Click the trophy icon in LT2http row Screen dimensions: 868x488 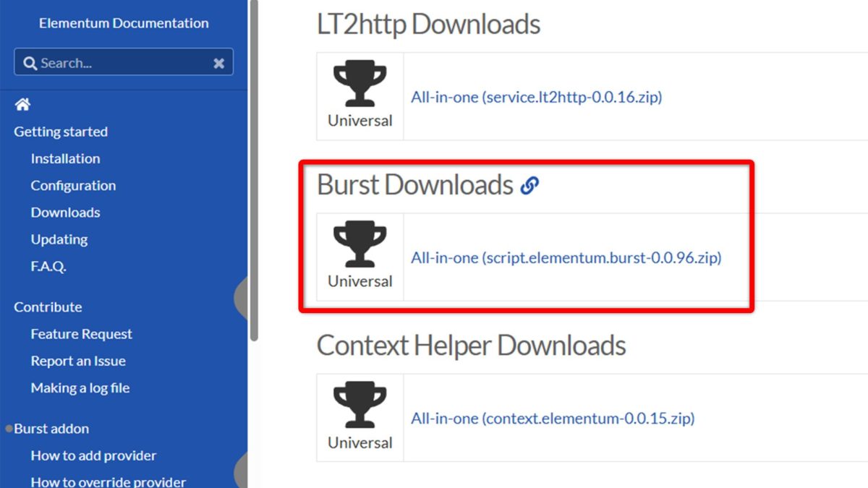point(359,83)
